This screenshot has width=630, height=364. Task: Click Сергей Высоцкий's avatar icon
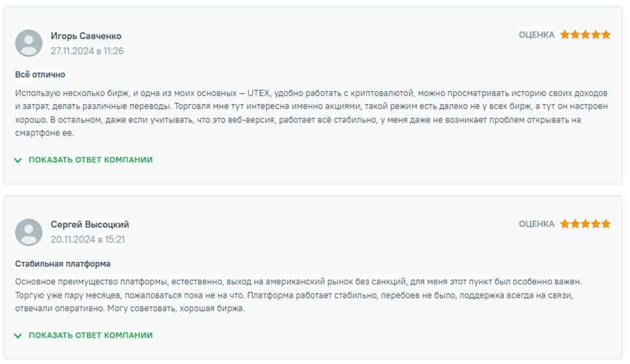(x=28, y=232)
